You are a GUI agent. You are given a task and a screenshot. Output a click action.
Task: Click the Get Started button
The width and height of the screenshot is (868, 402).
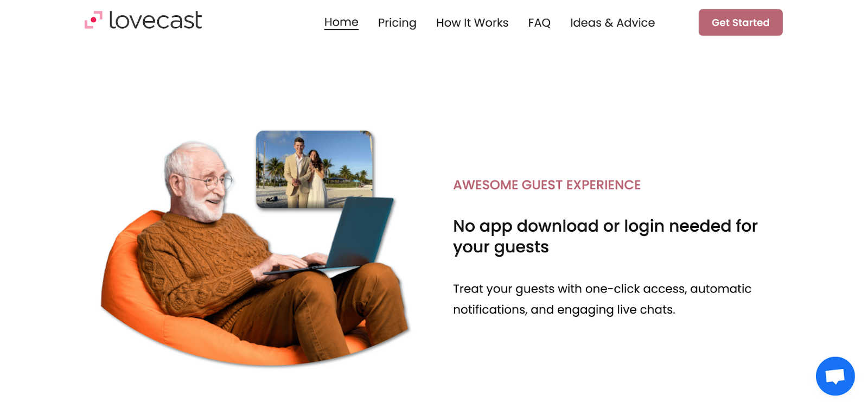[741, 22]
